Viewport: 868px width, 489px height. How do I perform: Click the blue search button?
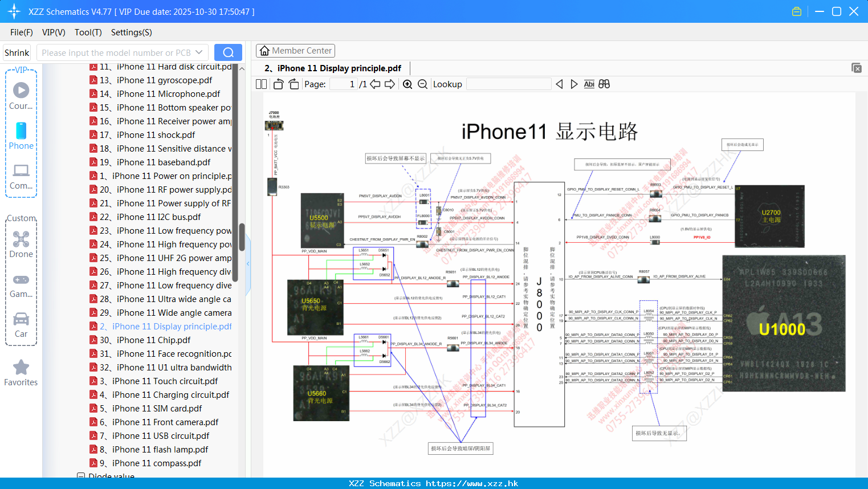(228, 52)
